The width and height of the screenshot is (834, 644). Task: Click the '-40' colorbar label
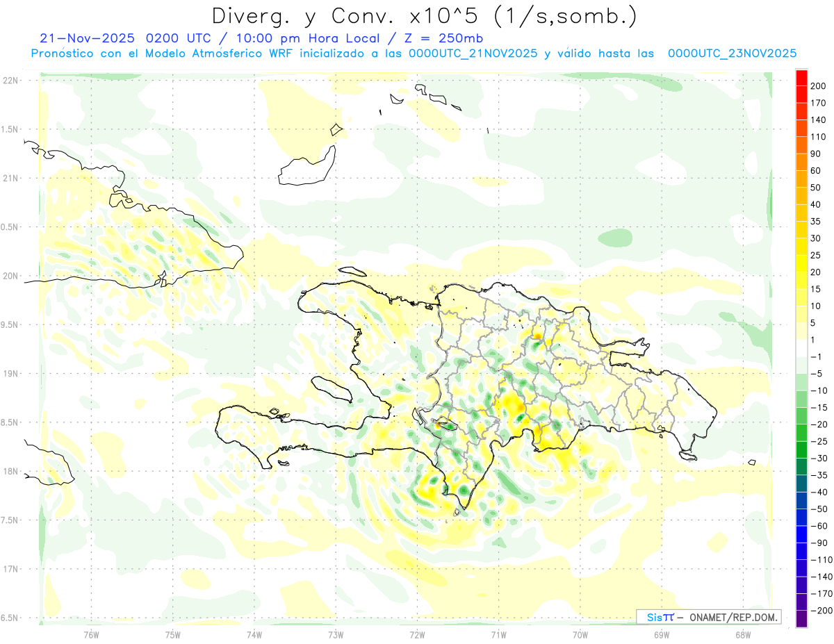pyautogui.click(x=819, y=492)
